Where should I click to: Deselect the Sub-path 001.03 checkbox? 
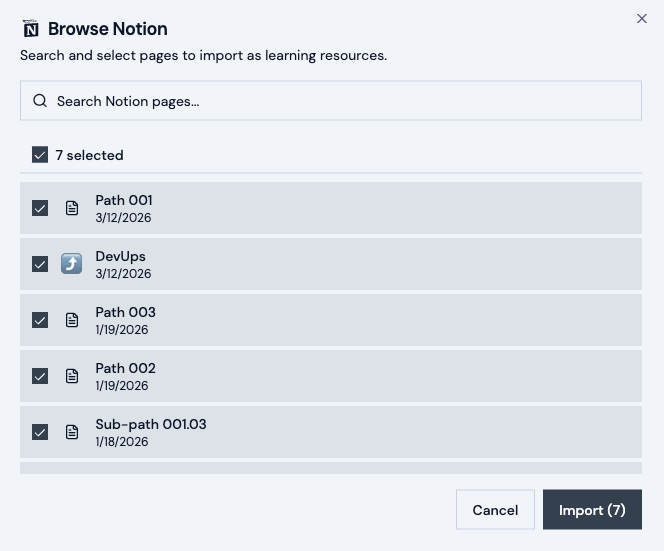click(40, 432)
